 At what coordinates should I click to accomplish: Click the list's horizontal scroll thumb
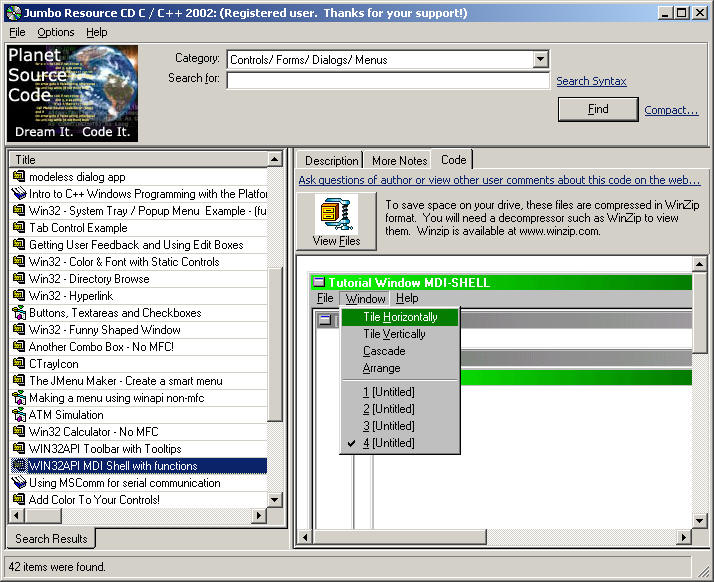(x=43, y=516)
